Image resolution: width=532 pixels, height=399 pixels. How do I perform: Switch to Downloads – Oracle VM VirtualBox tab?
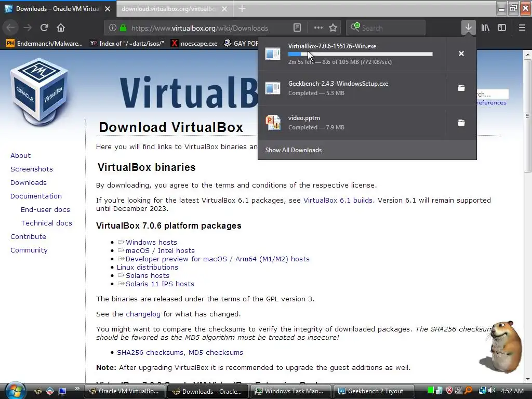[58, 8]
